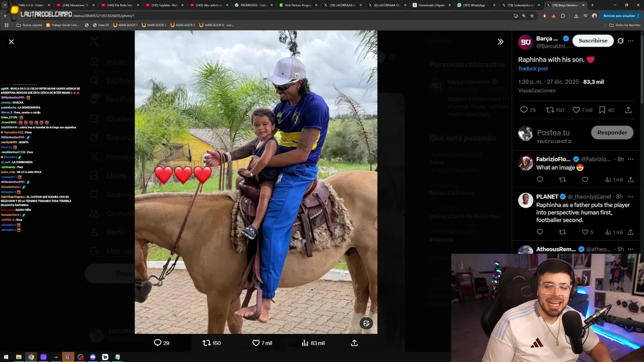Open Barça Universal profile avatar
This screenshot has height=362, width=644.
[525, 42]
